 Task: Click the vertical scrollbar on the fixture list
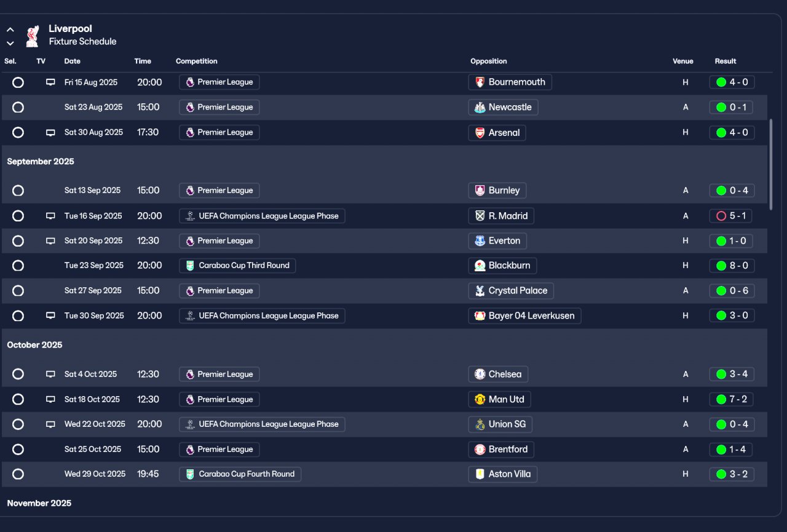770,164
